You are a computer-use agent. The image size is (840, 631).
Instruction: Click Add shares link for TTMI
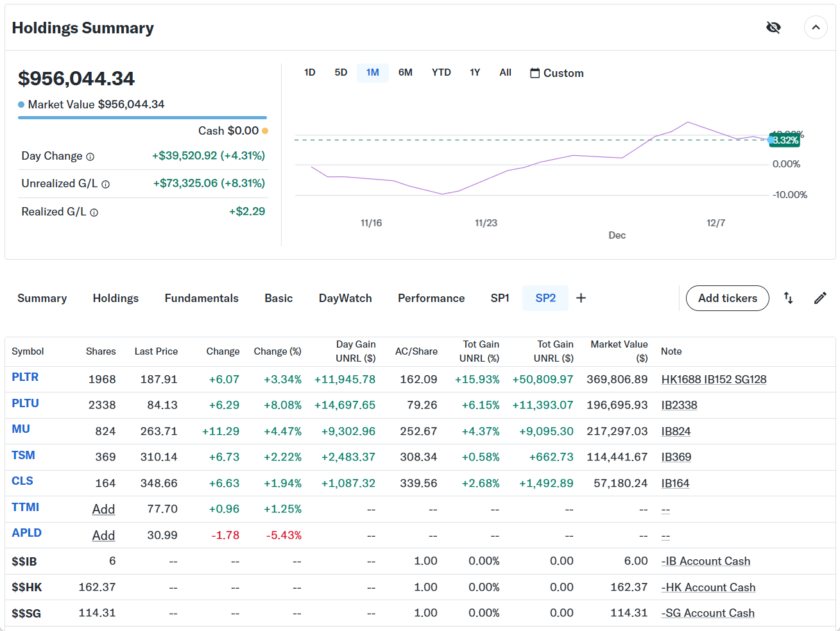(x=103, y=509)
